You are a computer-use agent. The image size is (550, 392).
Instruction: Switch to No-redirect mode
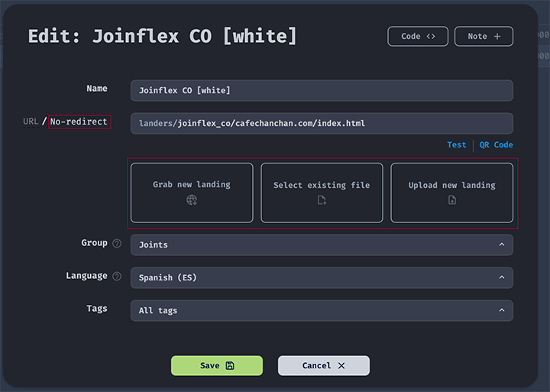click(79, 121)
